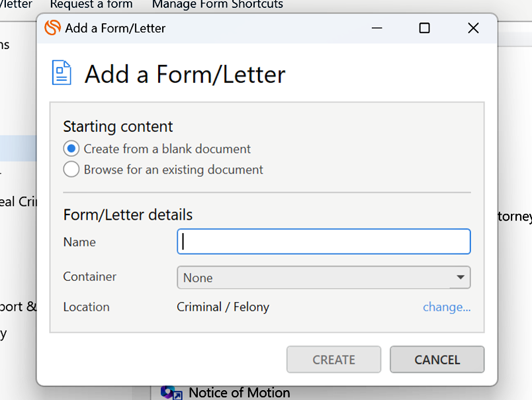Click the "change…" link beside Location
This screenshot has width=532, height=400.
(447, 307)
